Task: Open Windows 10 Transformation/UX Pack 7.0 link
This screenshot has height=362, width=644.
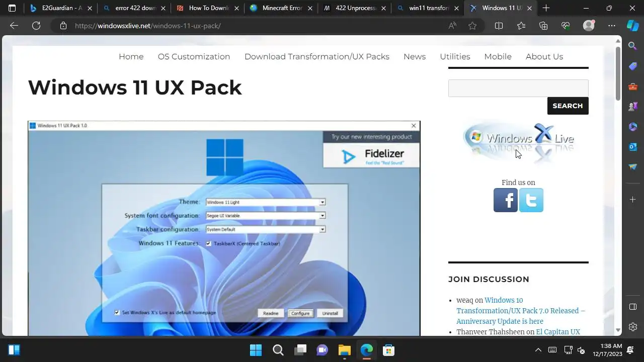Action: pos(521,311)
